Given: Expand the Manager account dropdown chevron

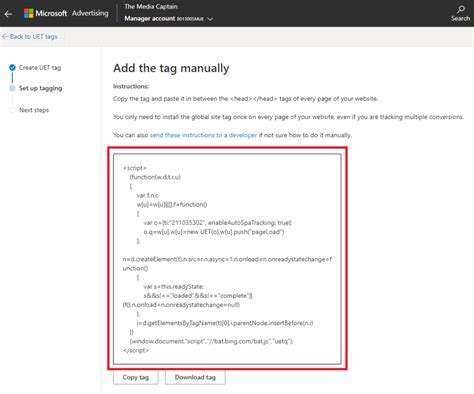Looking at the screenshot, I should [210, 19].
